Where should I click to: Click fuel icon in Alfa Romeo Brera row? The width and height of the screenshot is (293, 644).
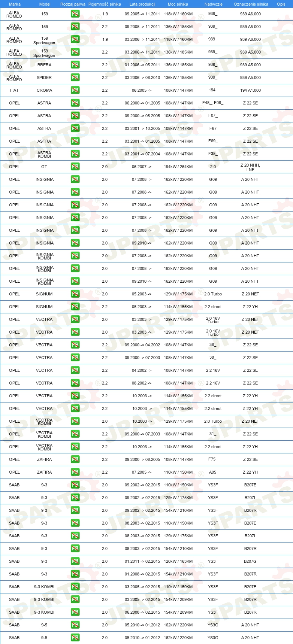pos(75,65)
